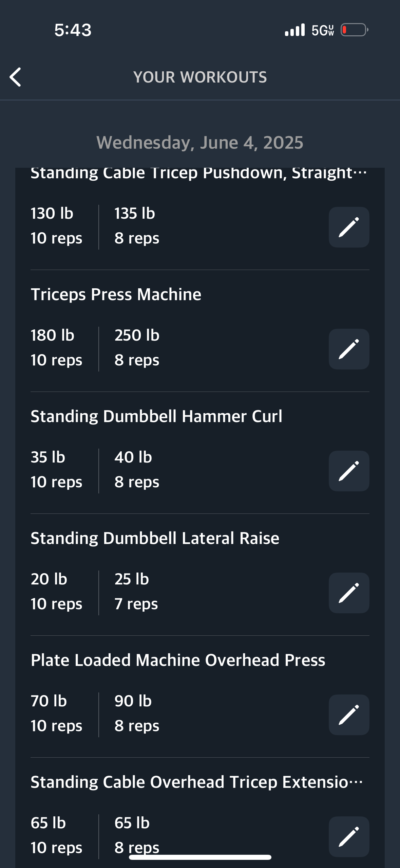The height and width of the screenshot is (868, 400).
Task: Tap the 180 lb 10 reps set
Action: pyautogui.click(x=56, y=347)
